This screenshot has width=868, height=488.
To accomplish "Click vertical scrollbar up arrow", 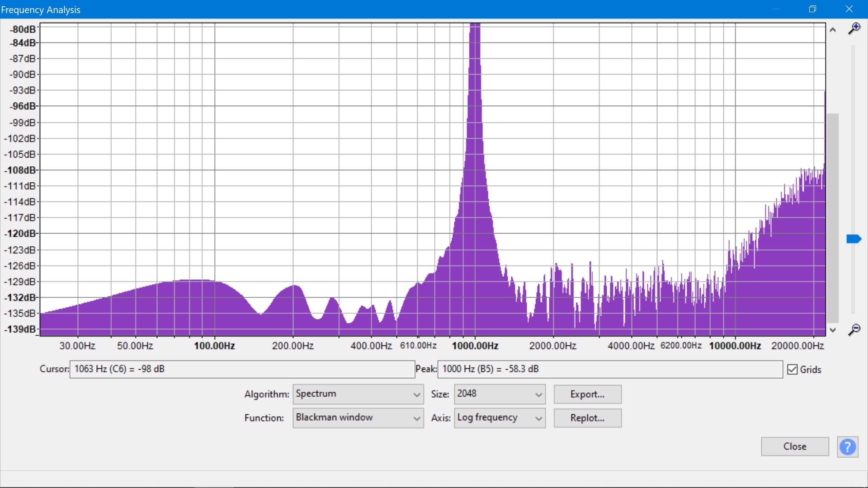I will (x=833, y=30).
